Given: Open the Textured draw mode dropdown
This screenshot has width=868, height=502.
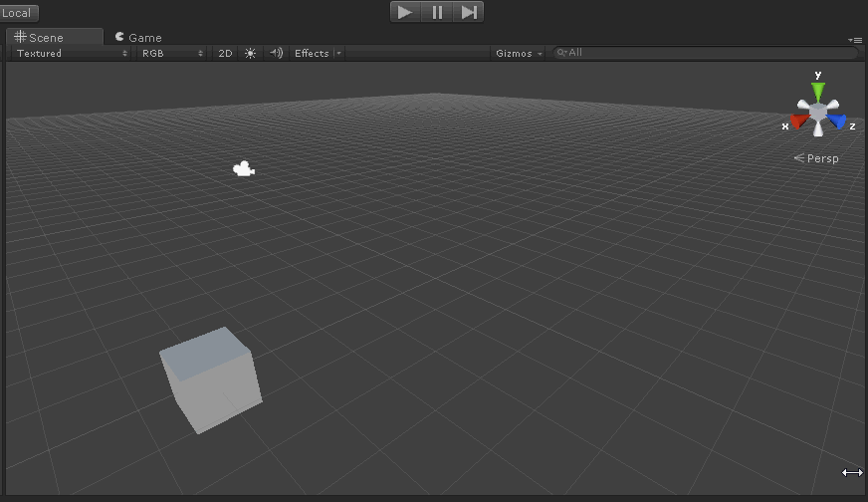Looking at the screenshot, I should [72, 53].
